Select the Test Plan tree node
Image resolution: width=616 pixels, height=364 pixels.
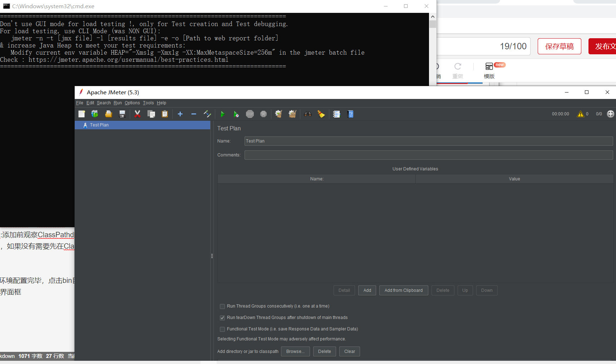[x=142, y=125]
